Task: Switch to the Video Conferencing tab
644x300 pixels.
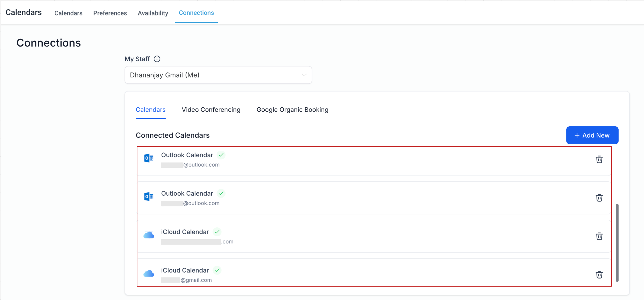Action: (x=211, y=110)
